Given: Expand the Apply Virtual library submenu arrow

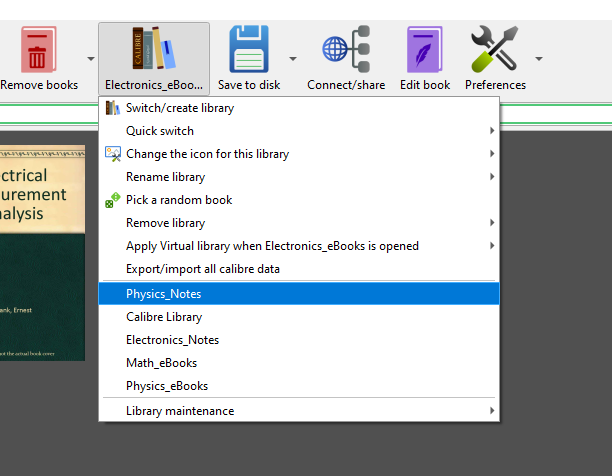Looking at the screenshot, I should tap(492, 246).
